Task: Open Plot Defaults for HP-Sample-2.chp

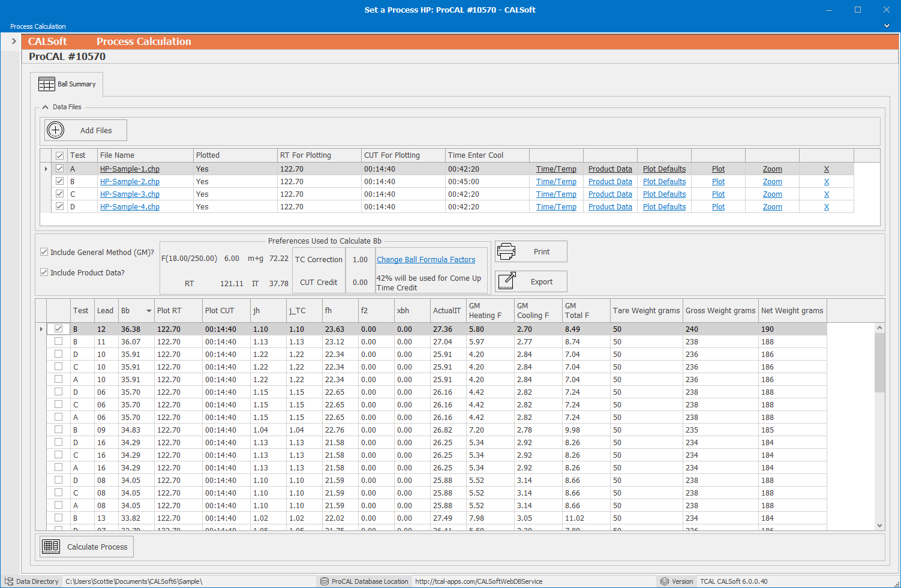Action: tap(664, 182)
